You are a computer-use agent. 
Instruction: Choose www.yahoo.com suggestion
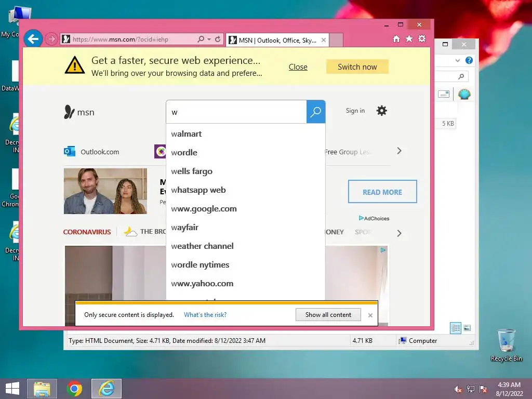click(x=246, y=283)
